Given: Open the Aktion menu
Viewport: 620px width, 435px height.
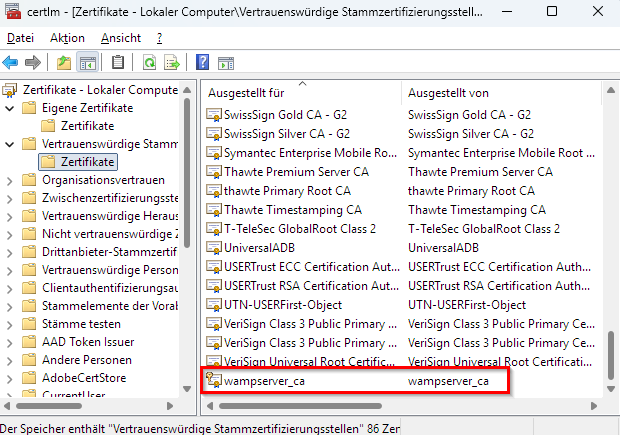Looking at the screenshot, I should [x=67, y=37].
